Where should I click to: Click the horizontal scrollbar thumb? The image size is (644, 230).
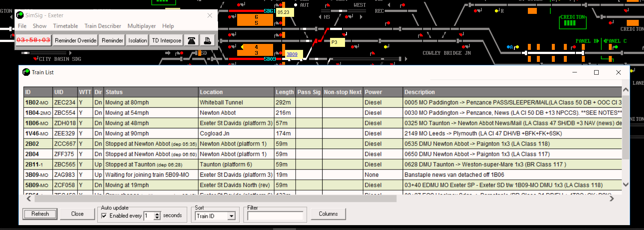click(215, 198)
